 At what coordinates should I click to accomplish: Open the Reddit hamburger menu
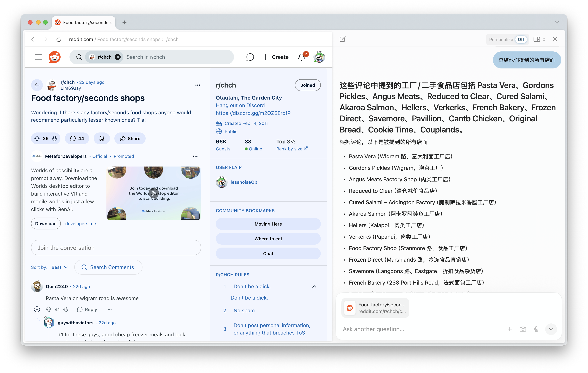[38, 57]
